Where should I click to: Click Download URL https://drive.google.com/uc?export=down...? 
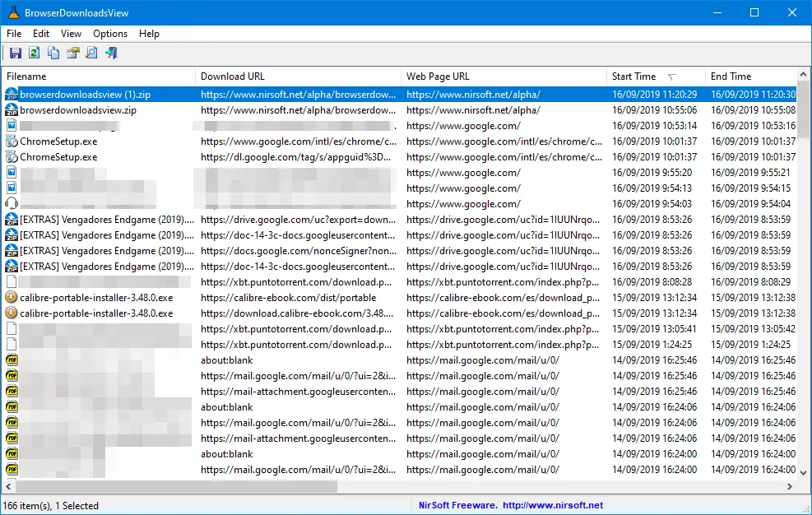[x=299, y=219]
